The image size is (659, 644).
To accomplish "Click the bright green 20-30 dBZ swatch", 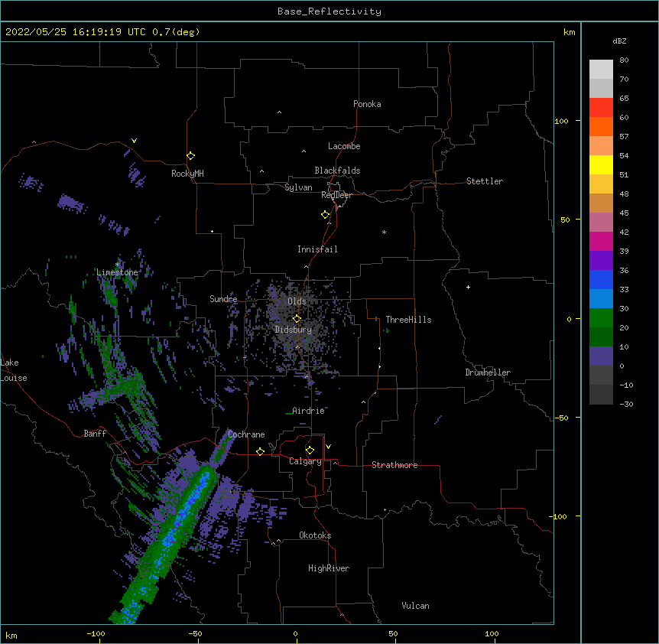I will click(601, 318).
